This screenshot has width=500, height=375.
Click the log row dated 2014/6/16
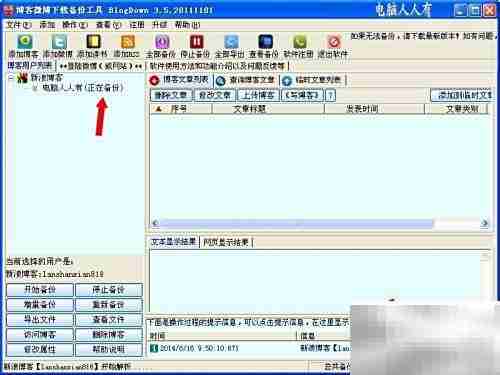tap(249, 348)
